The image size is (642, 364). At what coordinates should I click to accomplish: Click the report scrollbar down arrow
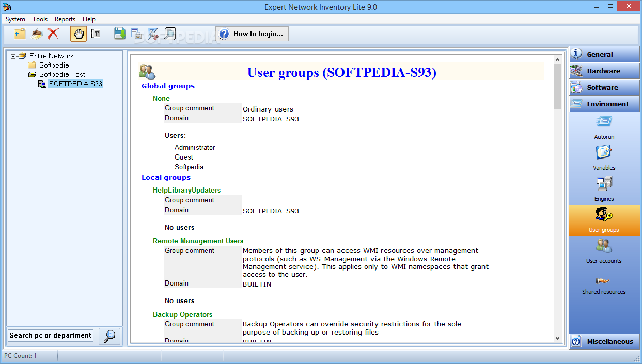(557, 338)
